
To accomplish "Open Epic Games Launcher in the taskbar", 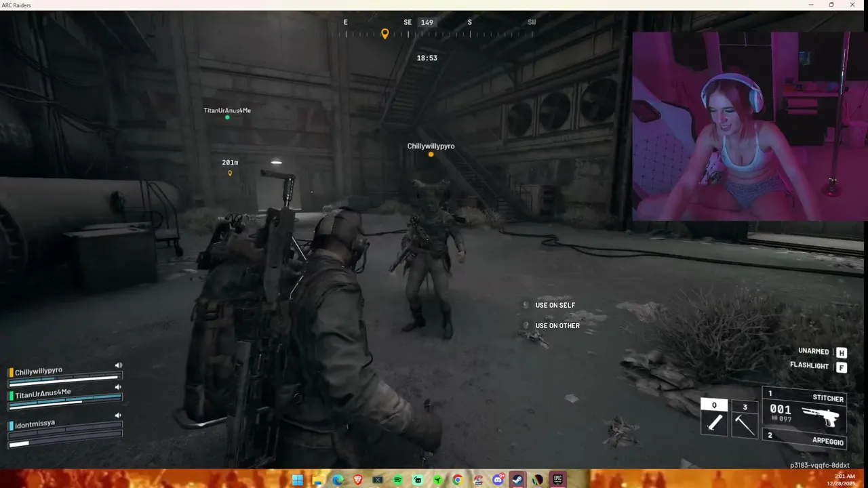I will 558,480.
